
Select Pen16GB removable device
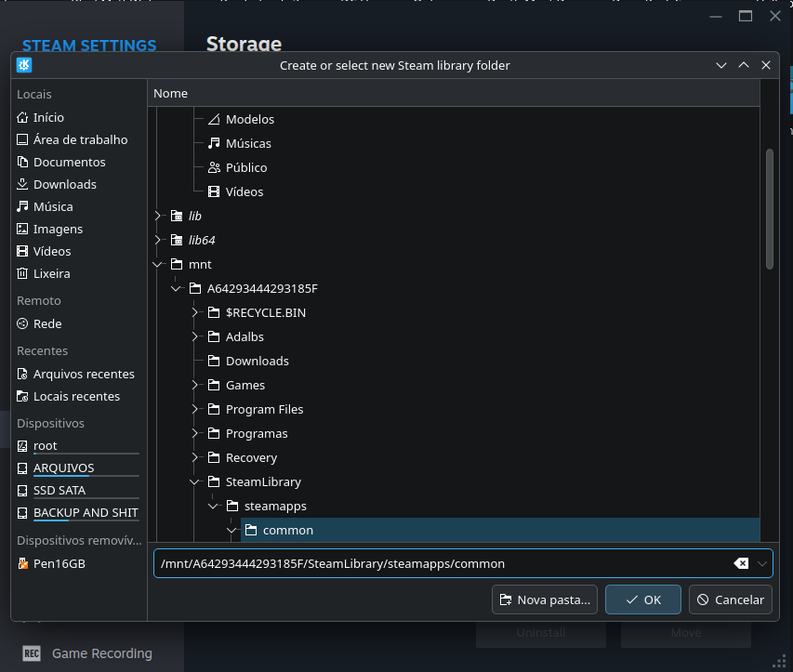(x=59, y=563)
